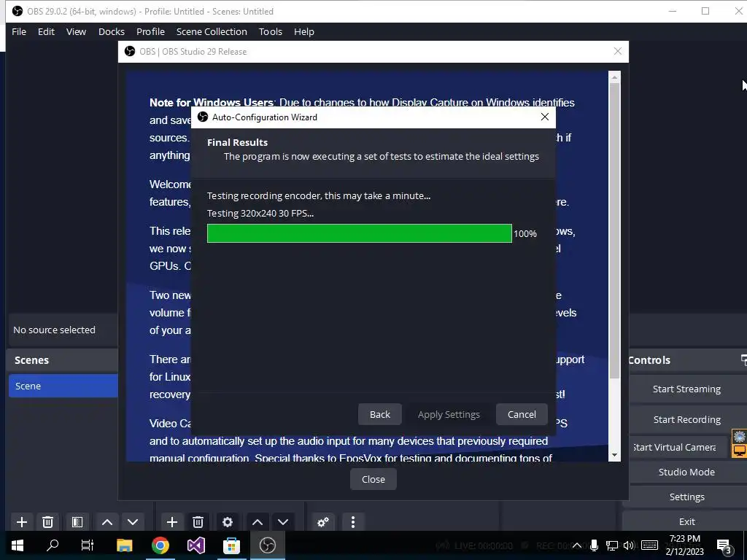Open Task View on taskbar

pyautogui.click(x=88, y=545)
